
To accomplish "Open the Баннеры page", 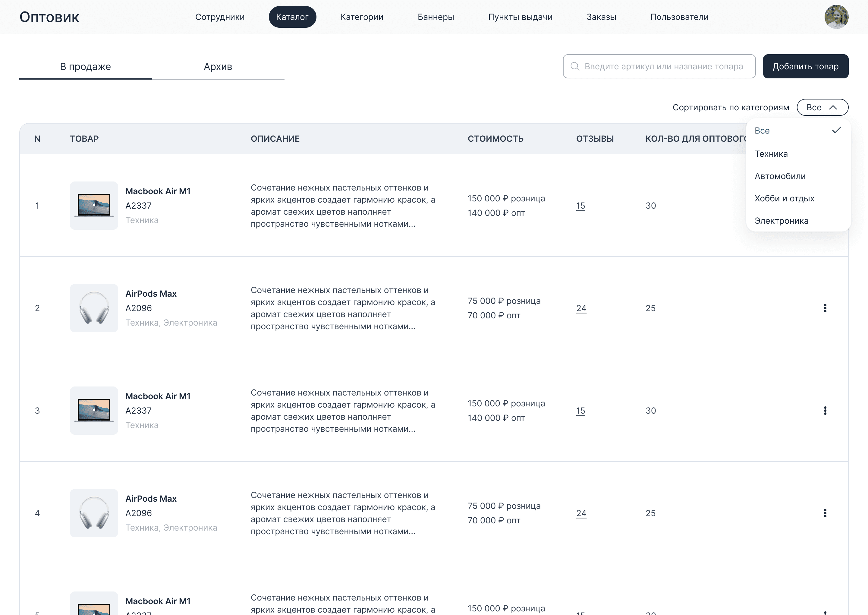I will 436,17.
